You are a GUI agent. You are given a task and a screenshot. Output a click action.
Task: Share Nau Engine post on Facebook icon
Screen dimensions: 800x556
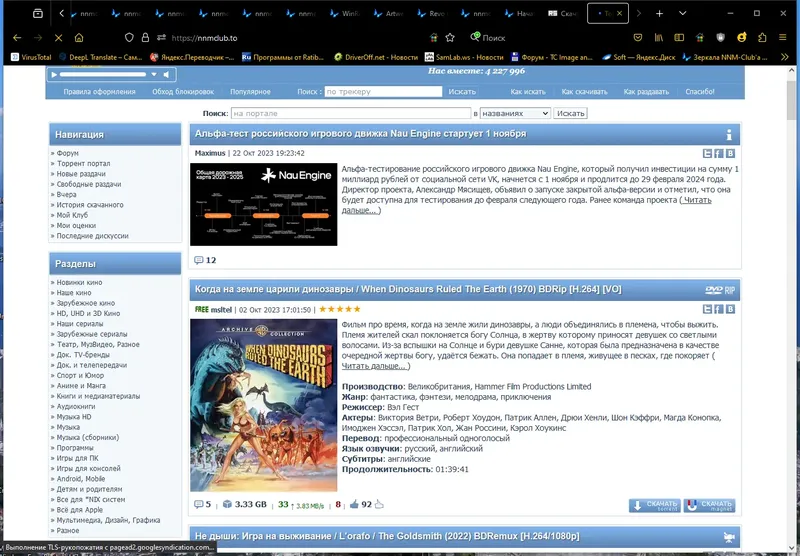718,153
